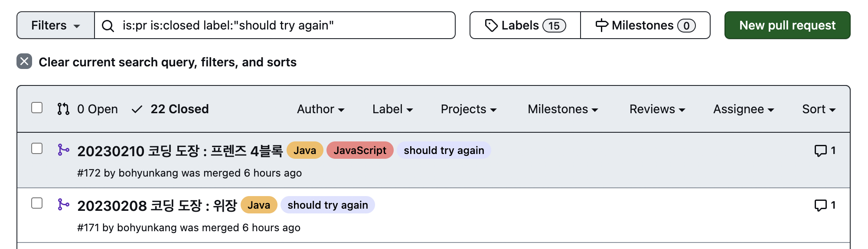
Task: Click the magnifier icon in search bar
Action: (108, 26)
